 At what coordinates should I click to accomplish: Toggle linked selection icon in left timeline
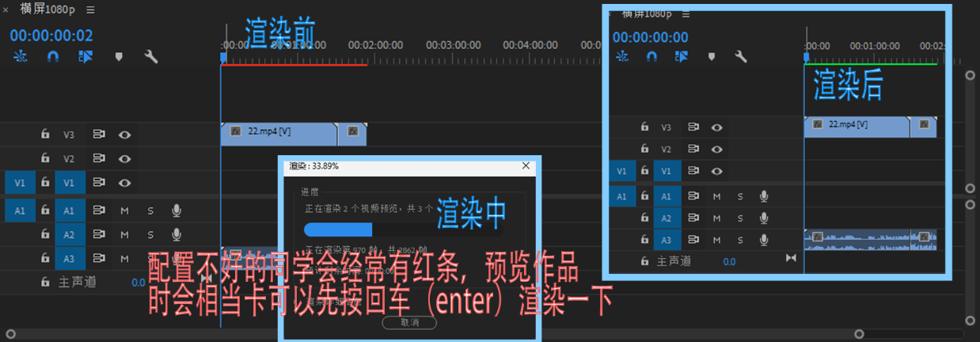pos(85,56)
